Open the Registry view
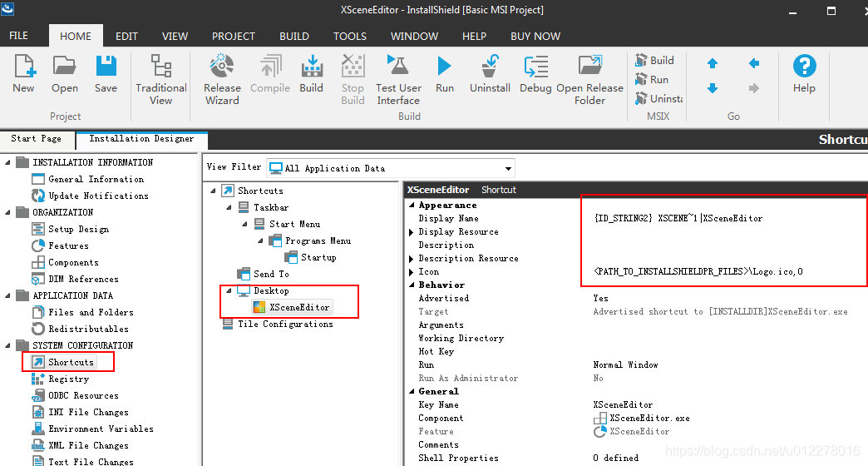This screenshot has height=466, width=868. click(x=68, y=379)
